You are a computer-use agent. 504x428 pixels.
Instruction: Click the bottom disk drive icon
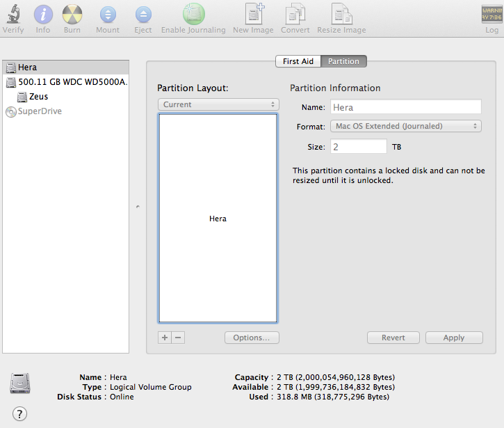tap(20, 383)
